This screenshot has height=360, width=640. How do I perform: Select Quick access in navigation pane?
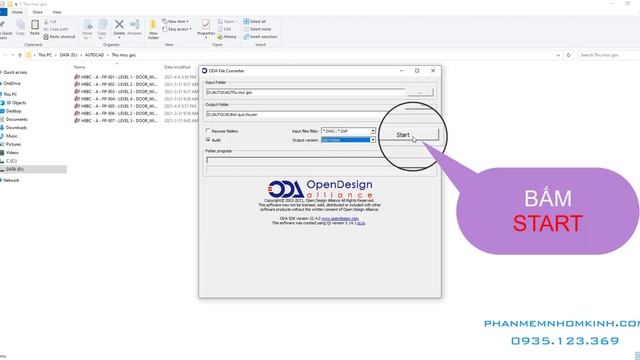point(15,72)
